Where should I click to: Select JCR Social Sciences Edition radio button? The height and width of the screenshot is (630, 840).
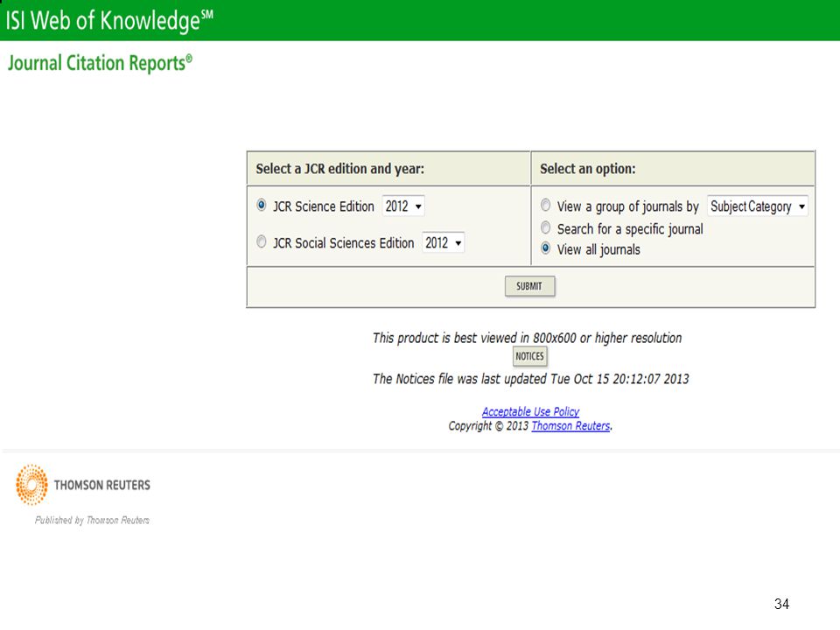[x=262, y=241]
